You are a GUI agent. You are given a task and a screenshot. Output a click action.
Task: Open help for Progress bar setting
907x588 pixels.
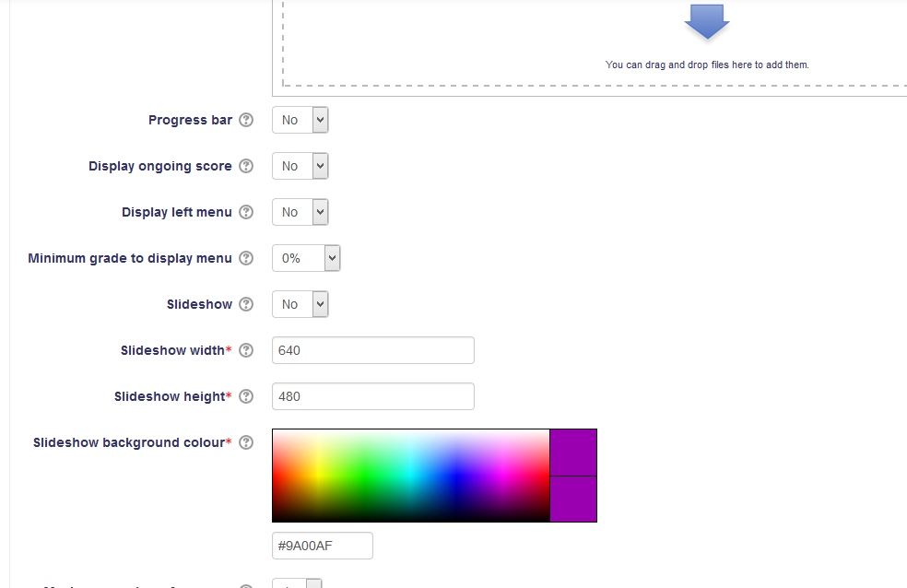pos(246,120)
